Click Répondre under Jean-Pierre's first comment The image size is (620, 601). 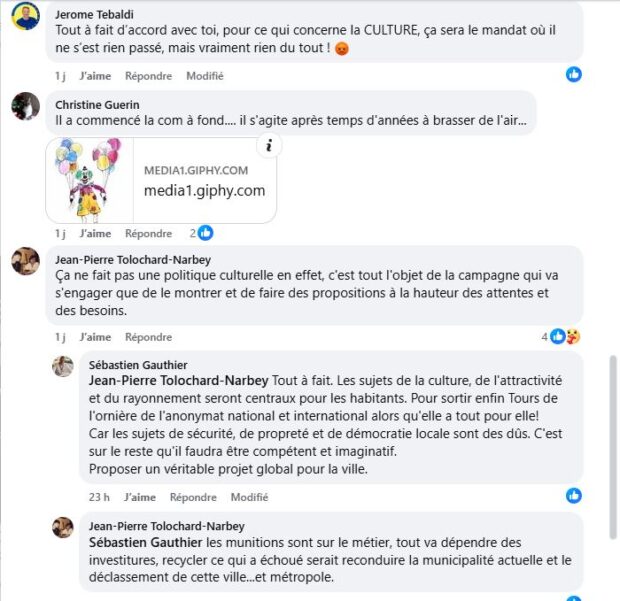tap(148, 337)
